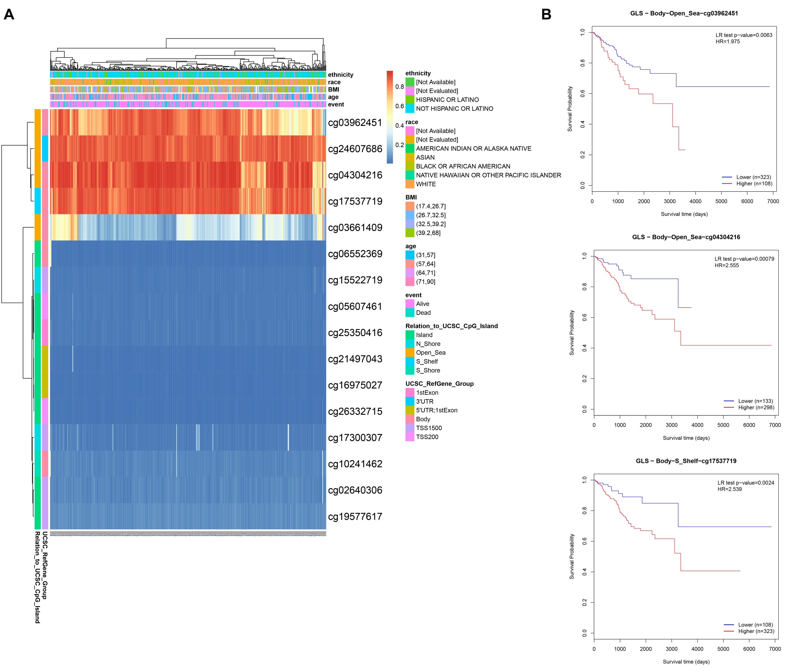Click the cg03661409 heatmap row label

point(355,228)
